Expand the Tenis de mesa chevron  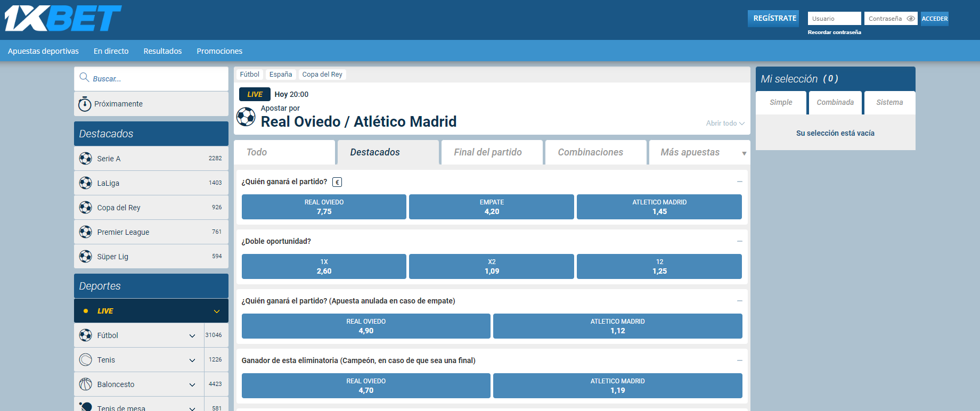[192, 408]
